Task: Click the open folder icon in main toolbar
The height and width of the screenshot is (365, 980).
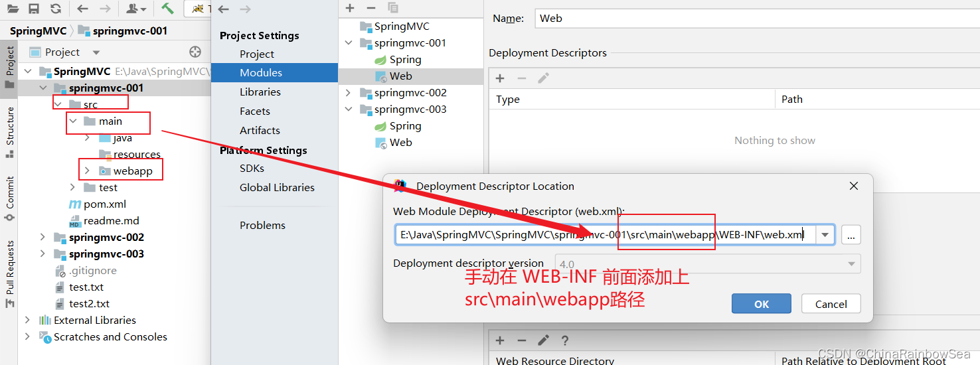Action: pos(13,9)
